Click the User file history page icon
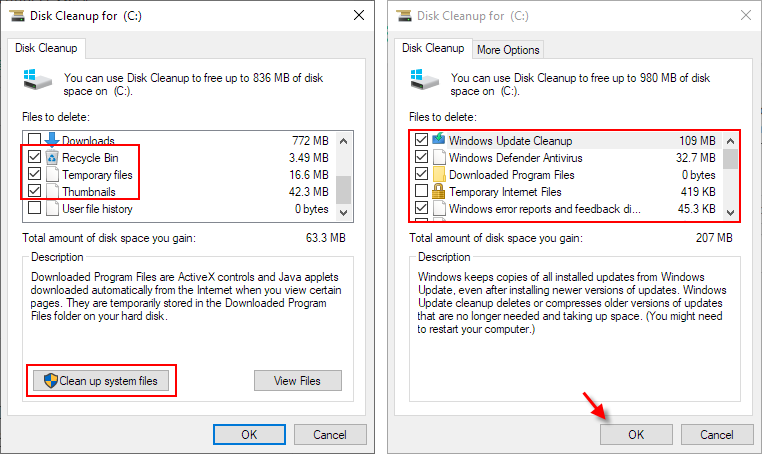This screenshot has height=454, width=762. click(52, 209)
